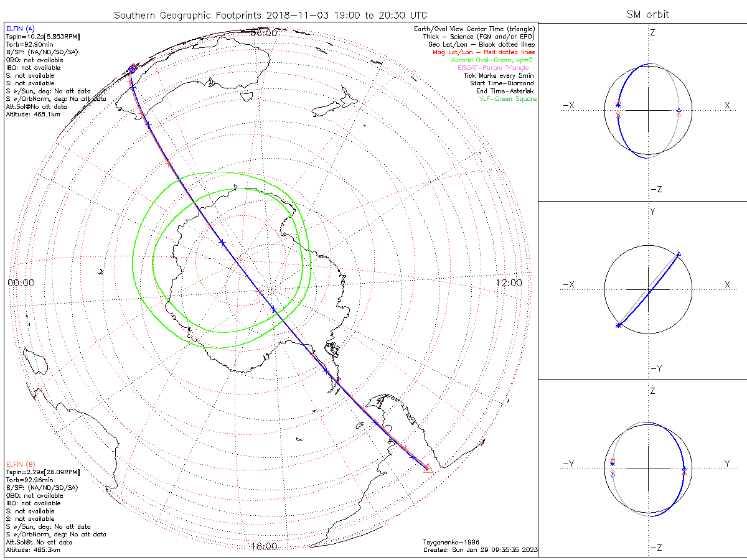Image resolution: width=747 pixels, height=560 pixels.
Task: Select the blue triangle in the top SM orbit panel
Action: pyautogui.click(x=679, y=110)
